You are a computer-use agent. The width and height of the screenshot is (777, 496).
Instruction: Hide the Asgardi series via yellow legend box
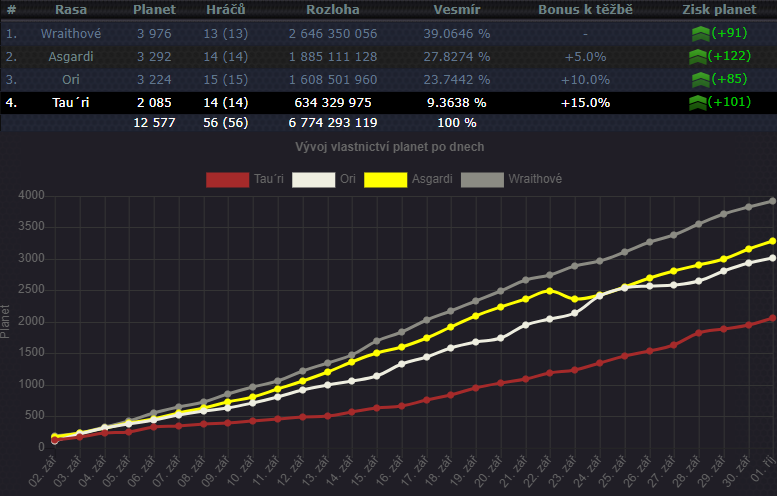coord(385,179)
